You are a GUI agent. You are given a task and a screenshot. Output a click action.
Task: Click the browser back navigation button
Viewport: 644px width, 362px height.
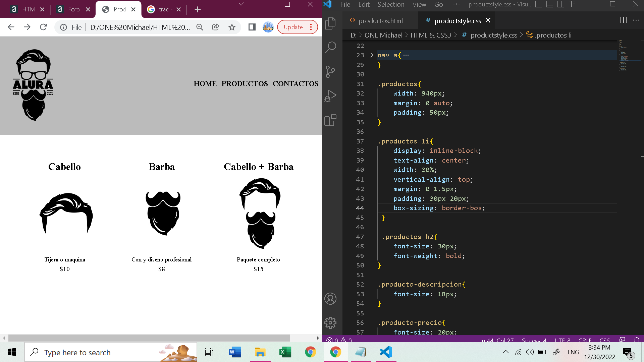[11, 27]
